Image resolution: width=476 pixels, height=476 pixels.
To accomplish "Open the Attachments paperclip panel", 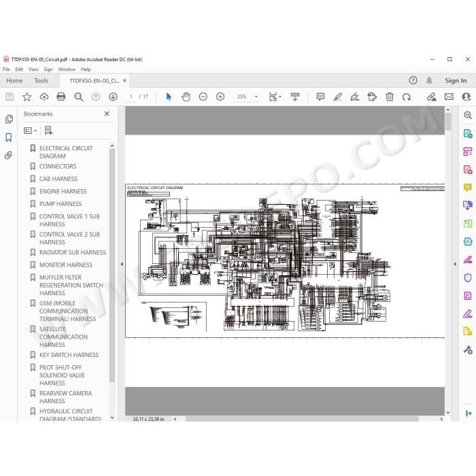I will tap(8, 156).
